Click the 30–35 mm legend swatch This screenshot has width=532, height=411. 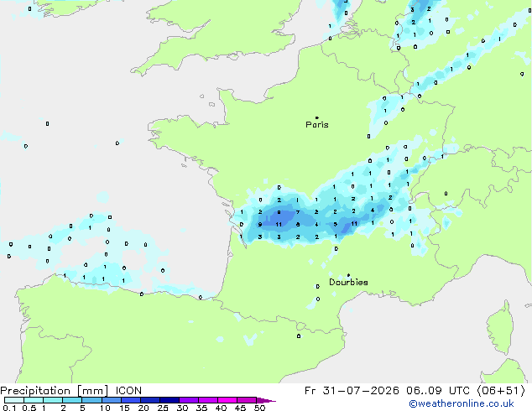(189, 400)
